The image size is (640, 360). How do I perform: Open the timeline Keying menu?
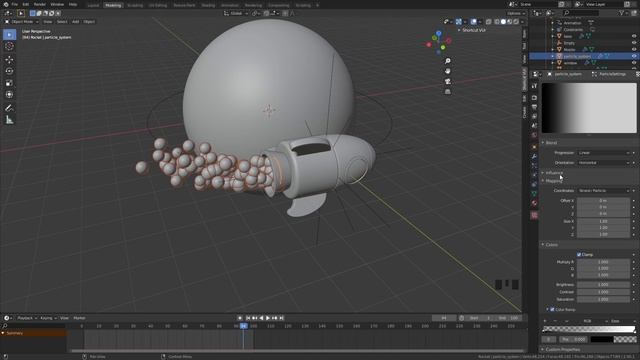[48, 318]
